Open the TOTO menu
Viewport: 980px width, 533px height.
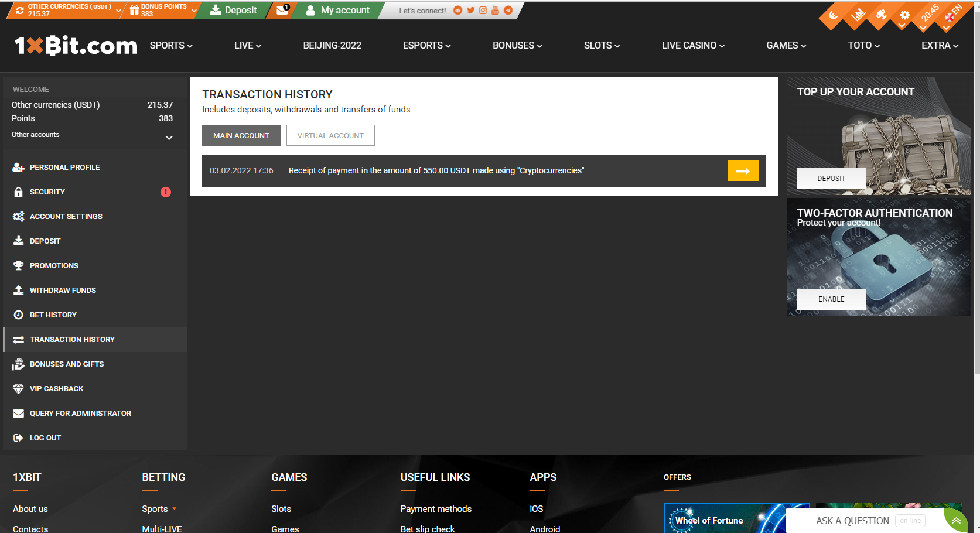click(x=864, y=45)
